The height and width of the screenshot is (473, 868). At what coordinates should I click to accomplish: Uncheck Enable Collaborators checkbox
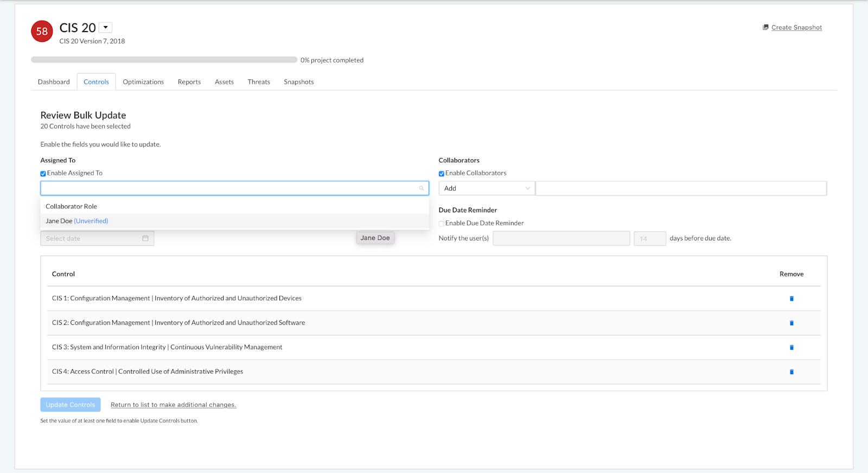(x=442, y=174)
